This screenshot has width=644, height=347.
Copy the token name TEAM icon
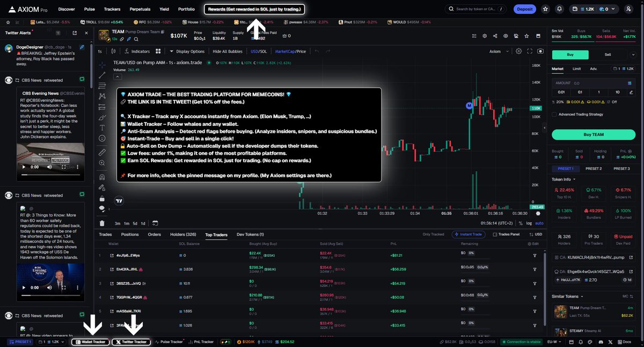pos(163,32)
